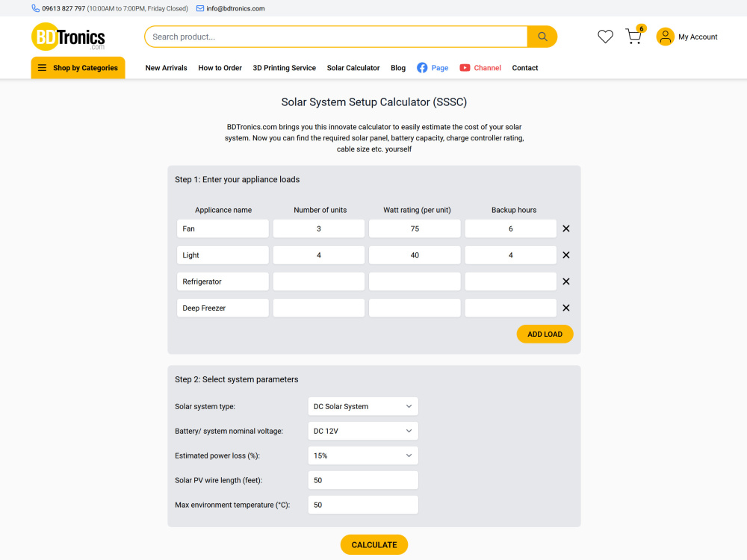Click 'Step 2: Select system parameters' heading

click(236, 379)
